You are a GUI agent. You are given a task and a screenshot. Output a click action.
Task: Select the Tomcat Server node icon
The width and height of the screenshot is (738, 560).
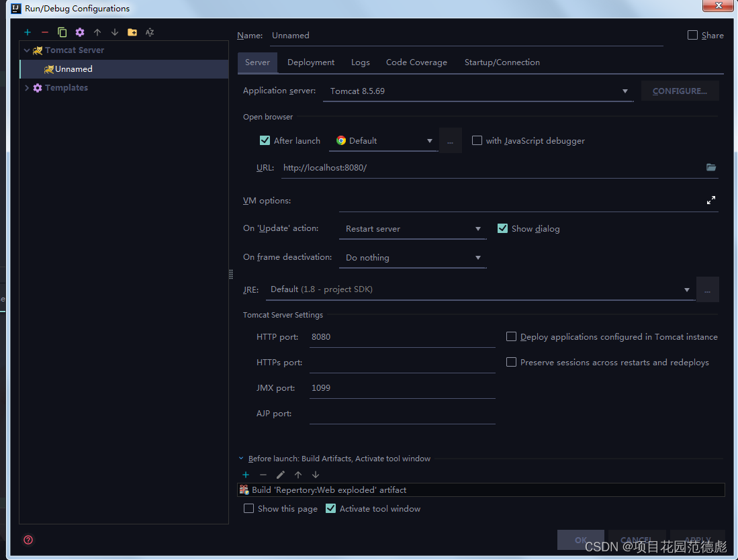(x=38, y=50)
